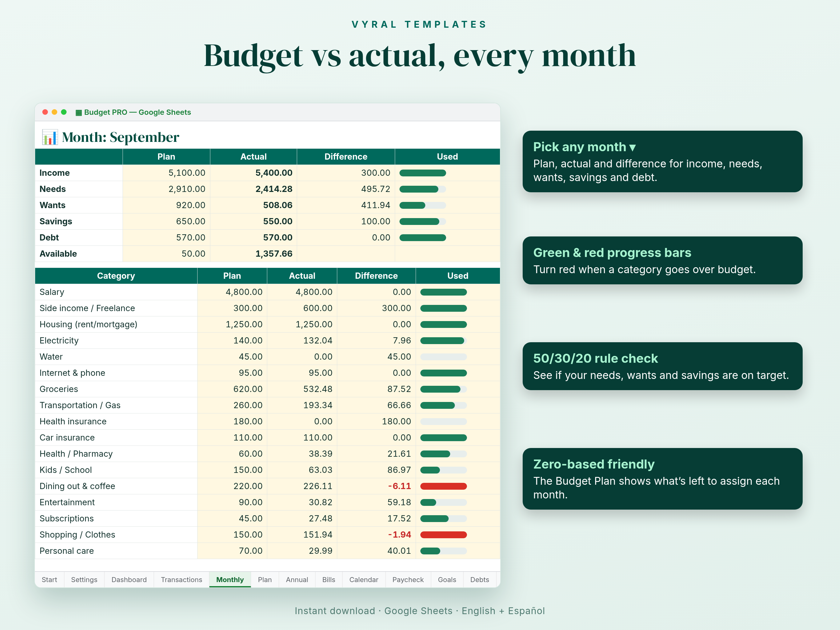This screenshot has height=630, width=840.
Task: Click the green Sheets icon in title bar
Action: pos(79,112)
